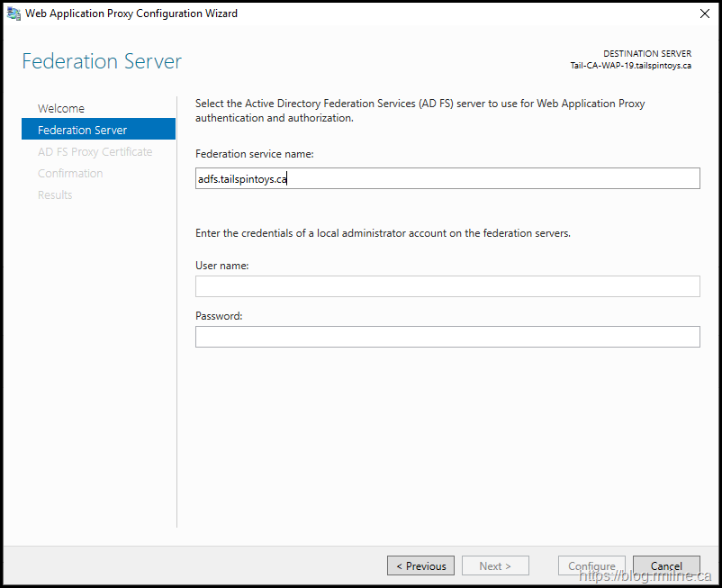Screen dimensions: 722x588
Task: Select the Confirmation step in sidebar
Action: coord(70,174)
